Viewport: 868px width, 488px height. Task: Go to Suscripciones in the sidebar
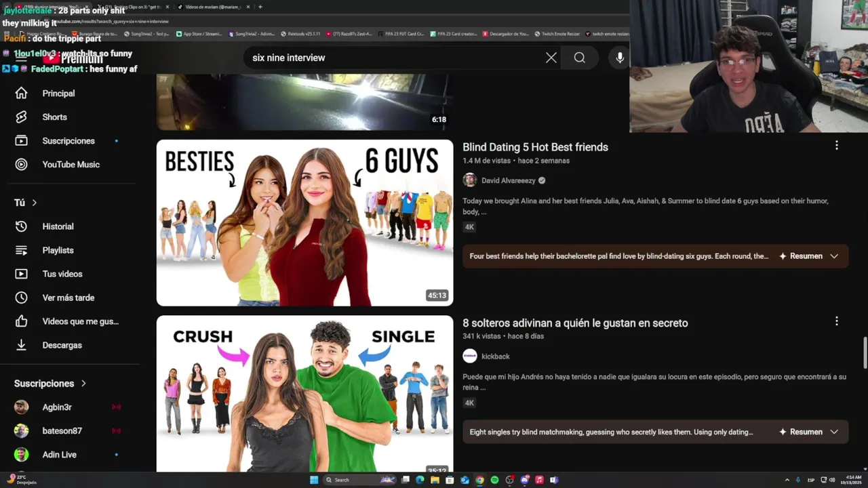coord(68,141)
